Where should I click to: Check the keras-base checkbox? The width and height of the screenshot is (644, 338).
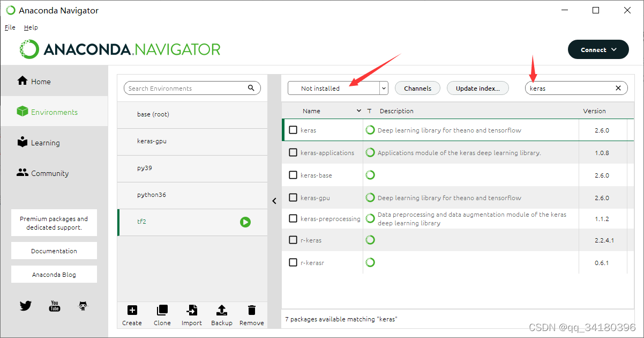click(x=293, y=175)
